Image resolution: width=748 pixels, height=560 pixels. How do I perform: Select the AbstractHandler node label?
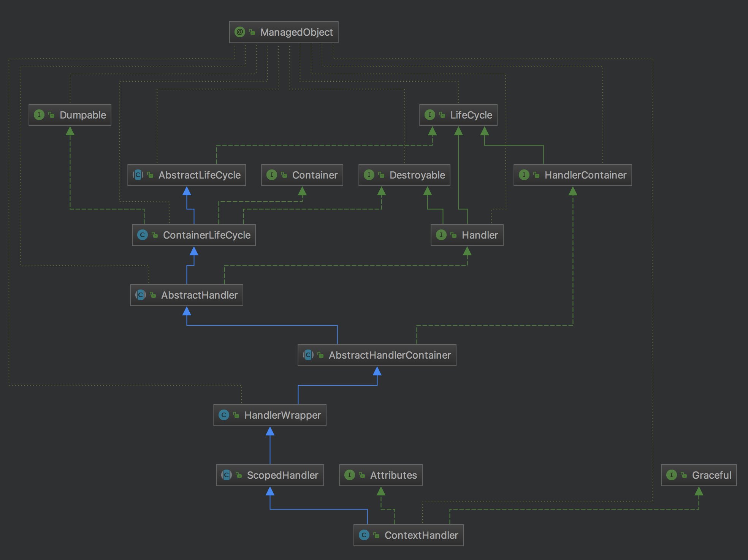pos(199,295)
